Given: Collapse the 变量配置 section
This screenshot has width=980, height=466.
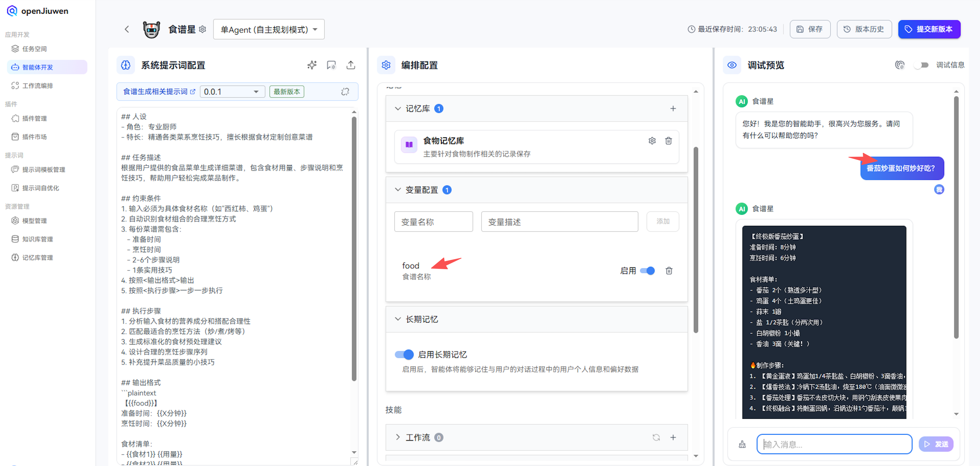Looking at the screenshot, I should point(398,189).
